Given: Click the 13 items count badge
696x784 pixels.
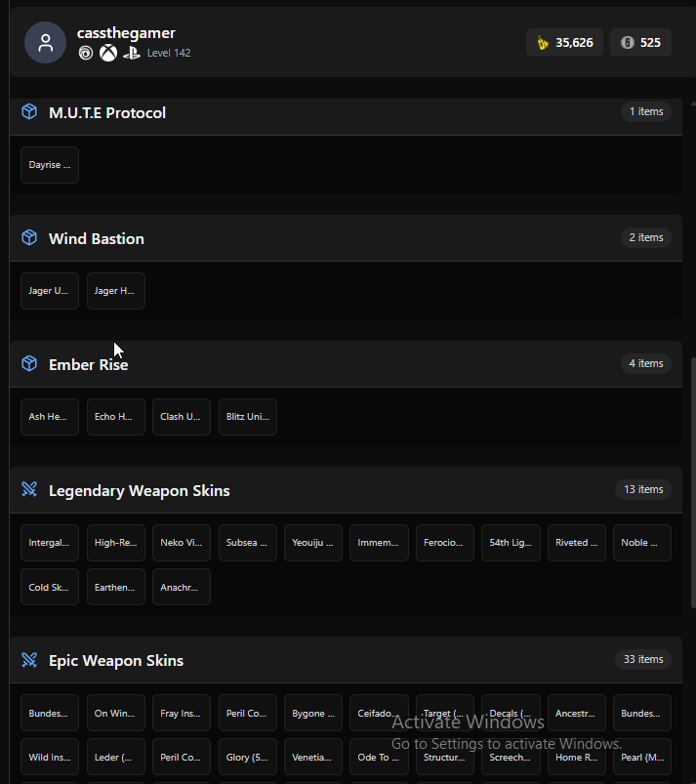Looking at the screenshot, I should 643,489.
